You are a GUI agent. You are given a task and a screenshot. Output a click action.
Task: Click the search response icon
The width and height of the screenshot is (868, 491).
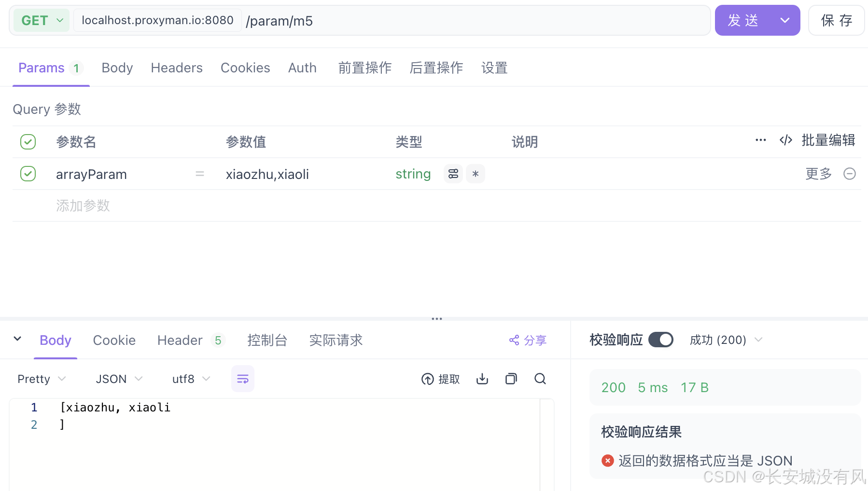(540, 379)
